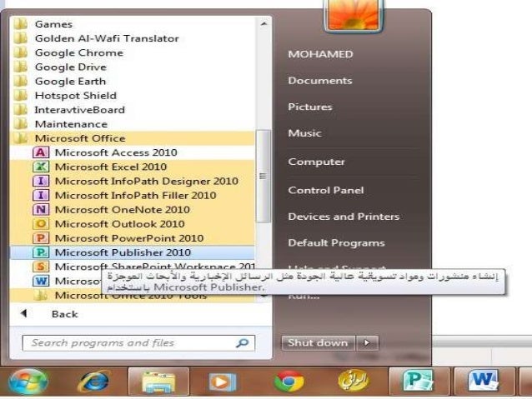Launch Microsoft Excel 2010 icon
The width and height of the screenshot is (532, 399).
coord(41,167)
